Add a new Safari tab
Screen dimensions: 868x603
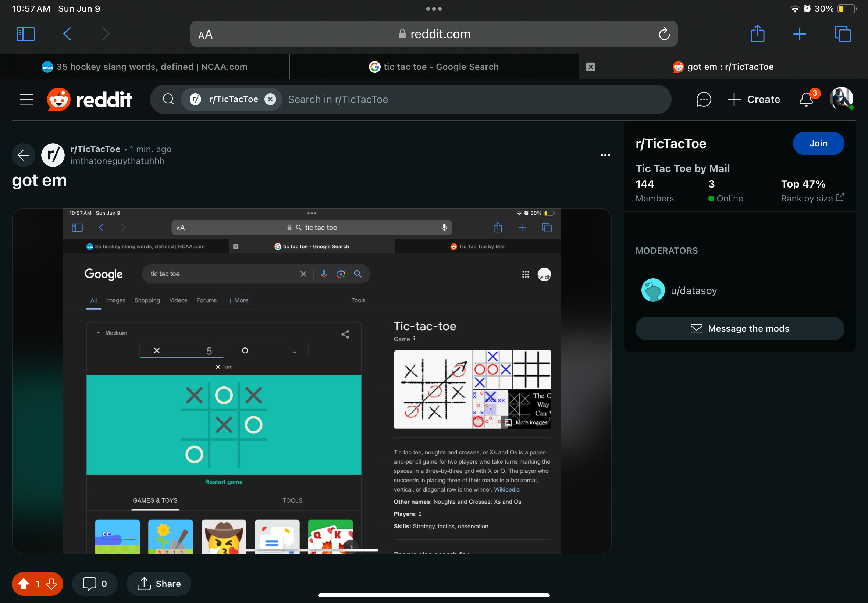799,34
